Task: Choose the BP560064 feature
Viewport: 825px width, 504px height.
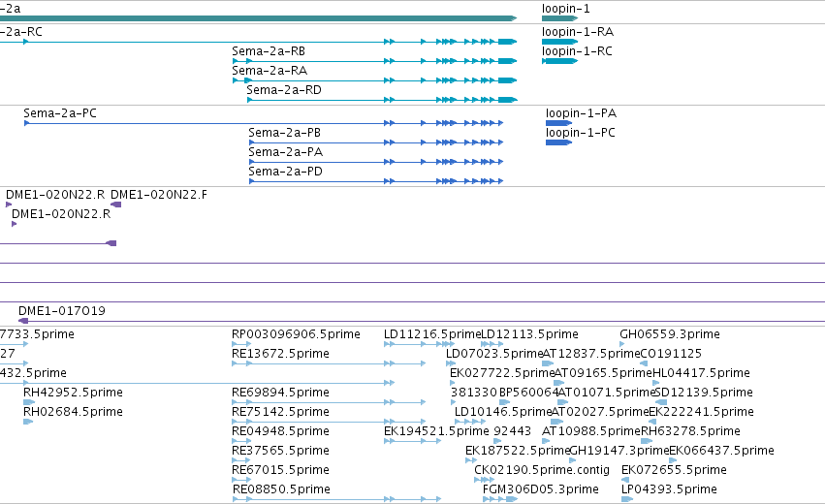Action: tap(504, 402)
